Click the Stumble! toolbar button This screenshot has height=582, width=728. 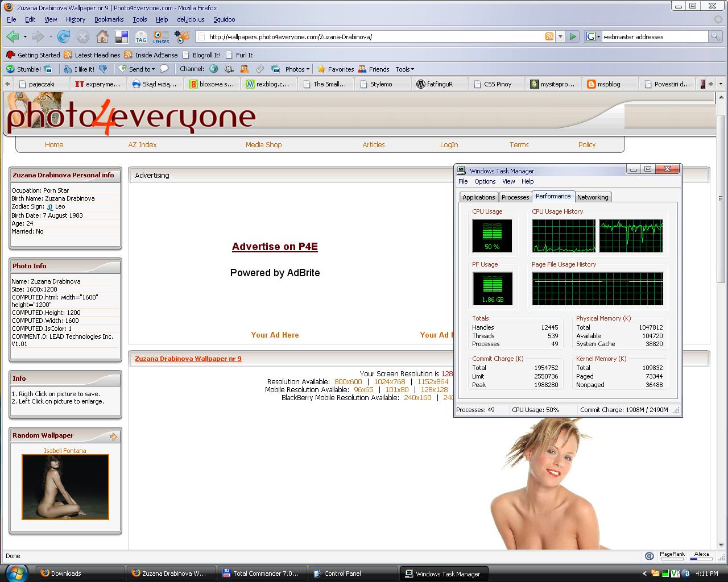(x=24, y=69)
